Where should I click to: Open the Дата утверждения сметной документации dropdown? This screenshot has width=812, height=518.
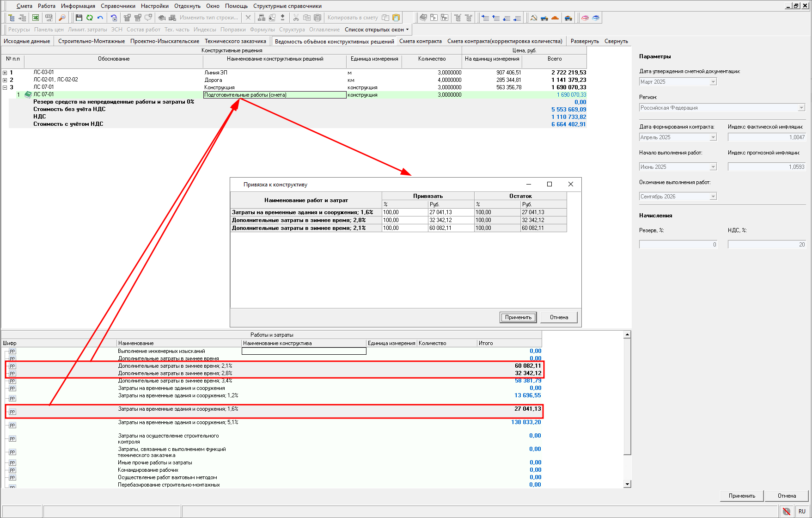[x=713, y=82]
